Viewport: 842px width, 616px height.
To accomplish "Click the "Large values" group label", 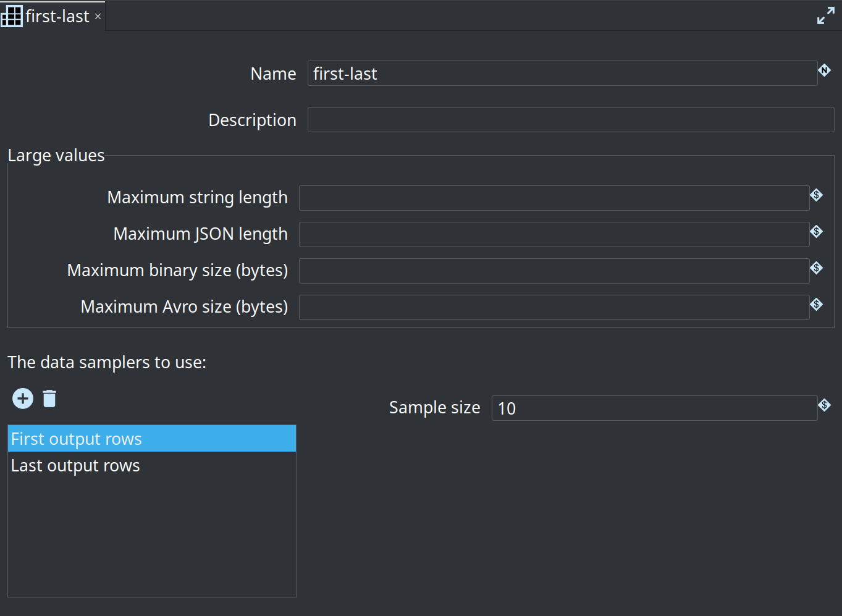I will (x=56, y=156).
